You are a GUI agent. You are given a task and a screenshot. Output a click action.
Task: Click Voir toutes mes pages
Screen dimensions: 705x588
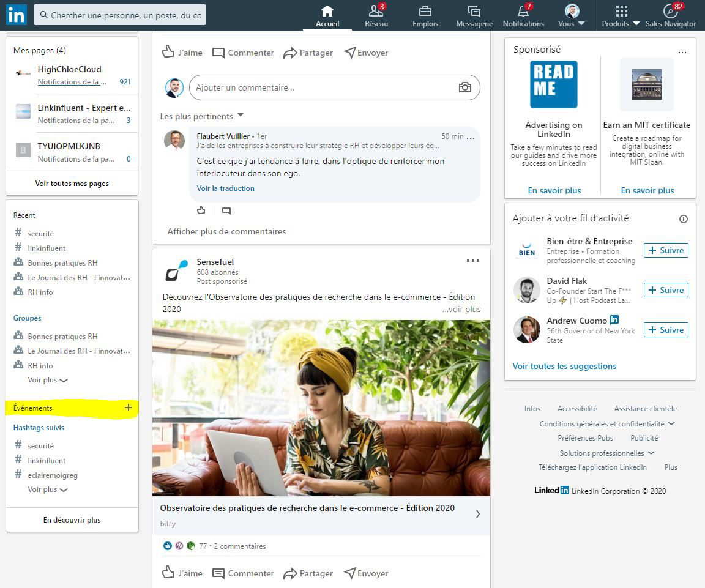(72, 184)
